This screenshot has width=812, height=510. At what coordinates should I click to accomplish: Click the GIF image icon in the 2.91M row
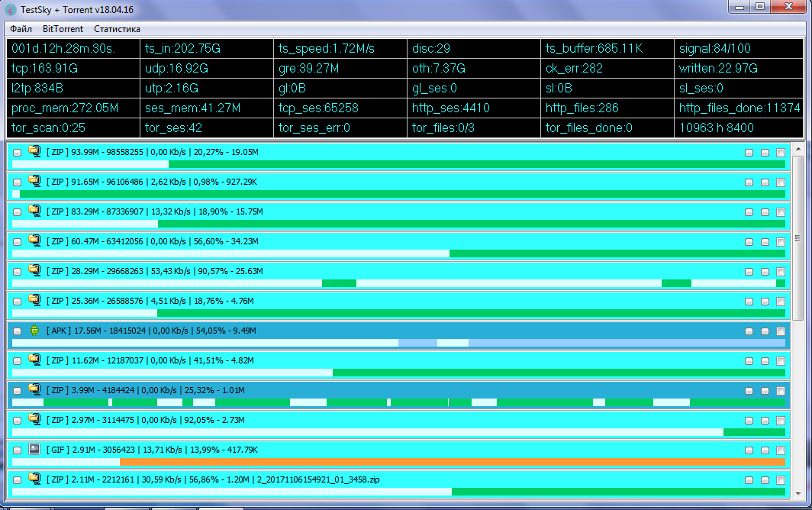(34, 450)
